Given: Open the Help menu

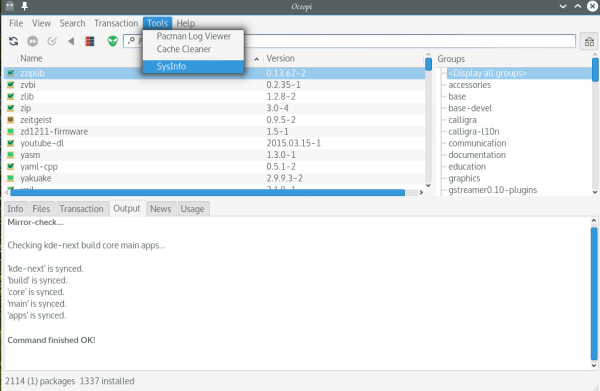Looking at the screenshot, I should point(186,23).
